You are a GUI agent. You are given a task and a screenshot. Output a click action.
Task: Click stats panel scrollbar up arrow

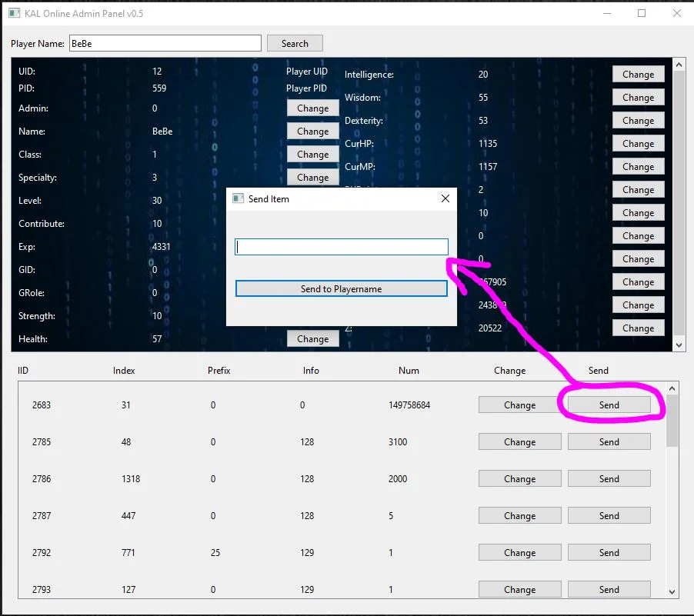(x=679, y=65)
